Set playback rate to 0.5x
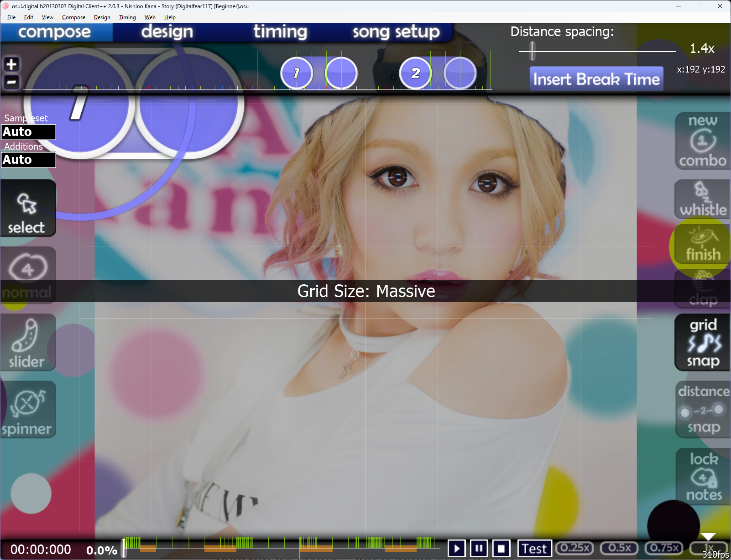Image resolution: width=731 pixels, height=560 pixels. point(619,548)
